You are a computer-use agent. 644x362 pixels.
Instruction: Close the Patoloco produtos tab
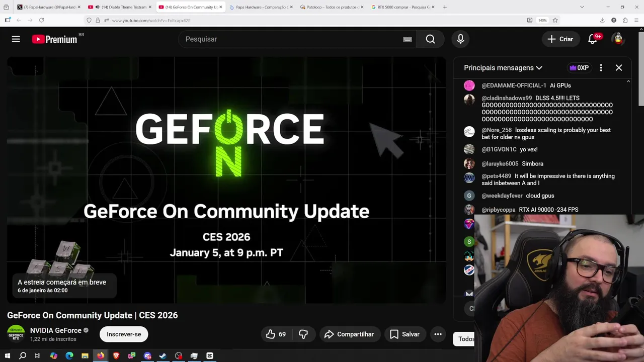click(x=362, y=7)
